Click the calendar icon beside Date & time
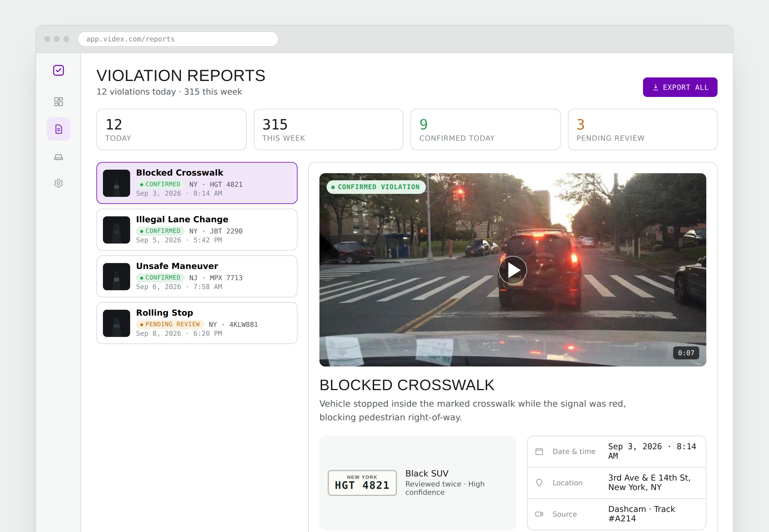769x532 pixels. [539, 452]
